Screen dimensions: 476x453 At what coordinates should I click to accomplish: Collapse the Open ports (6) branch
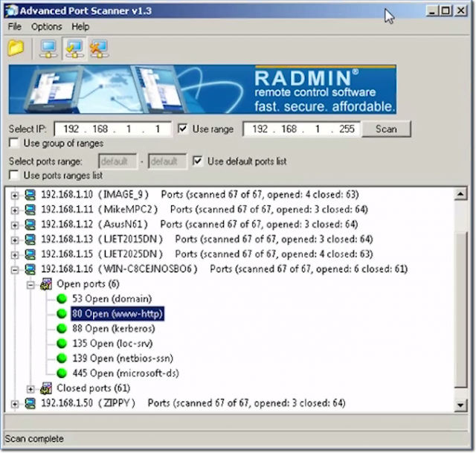[30, 285]
